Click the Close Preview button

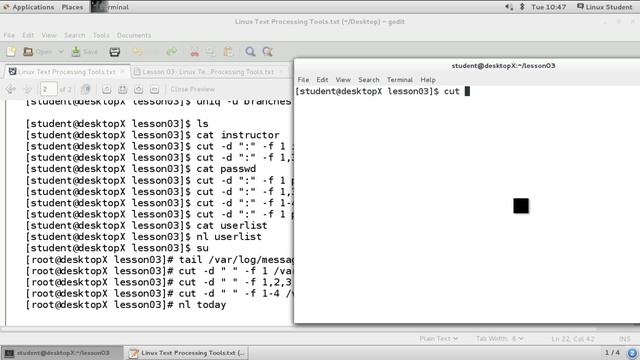[x=192, y=89]
